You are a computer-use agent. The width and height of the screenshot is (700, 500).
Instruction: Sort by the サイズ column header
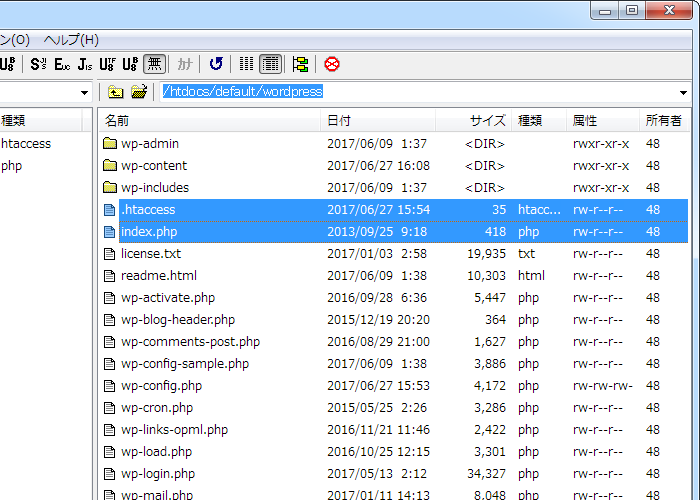[487, 121]
